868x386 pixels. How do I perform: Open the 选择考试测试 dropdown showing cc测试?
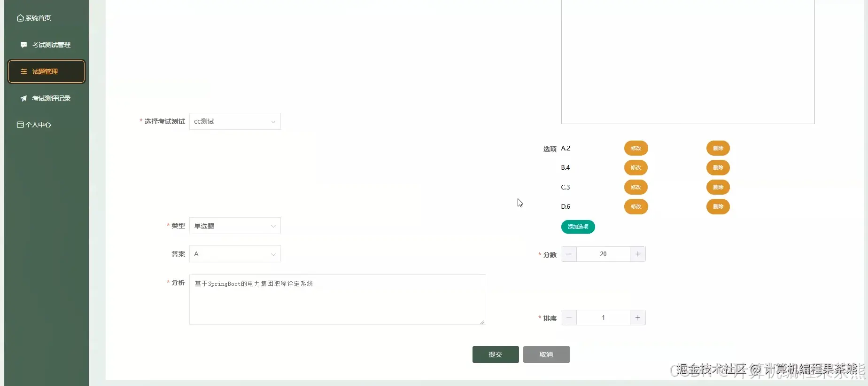pos(235,121)
